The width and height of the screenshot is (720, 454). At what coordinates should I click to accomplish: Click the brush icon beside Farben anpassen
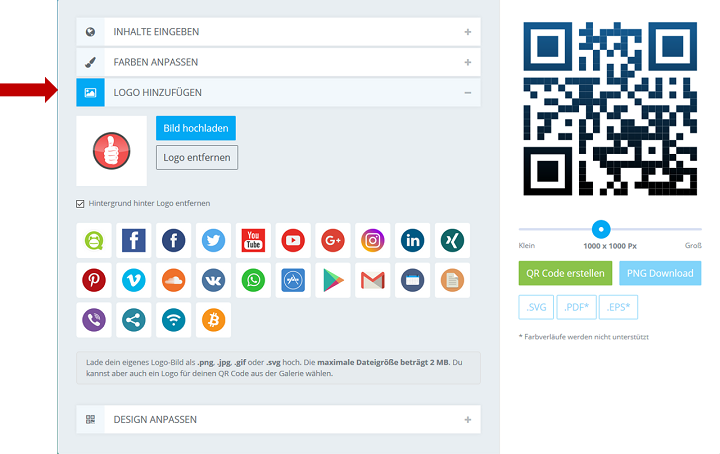pos(90,62)
